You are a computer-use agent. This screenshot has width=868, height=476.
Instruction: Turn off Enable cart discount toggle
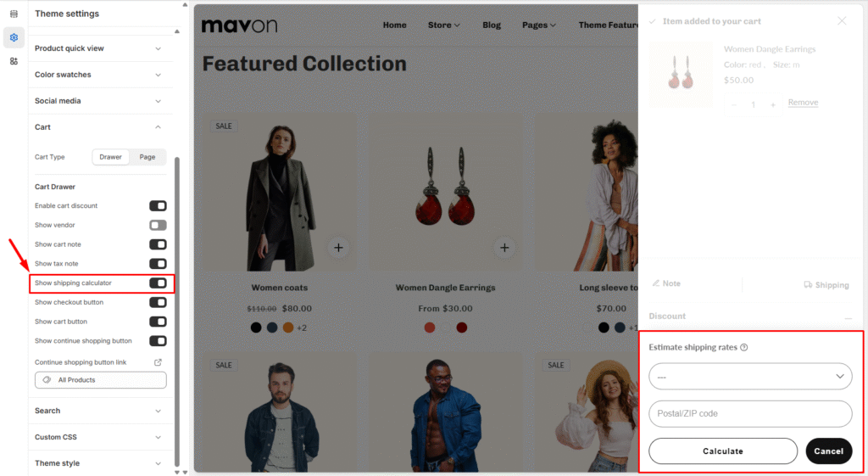click(x=158, y=205)
